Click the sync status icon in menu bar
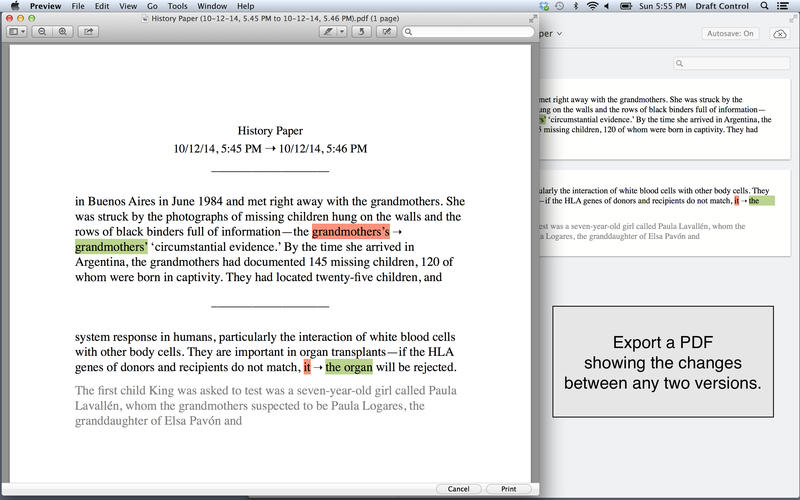Image resolution: width=800 pixels, height=500 pixels. [x=544, y=6]
